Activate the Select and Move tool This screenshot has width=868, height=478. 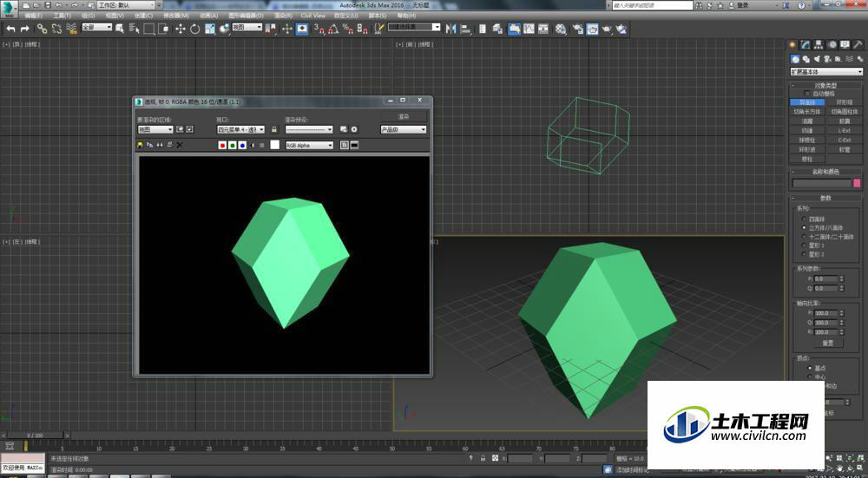point(181,29)
